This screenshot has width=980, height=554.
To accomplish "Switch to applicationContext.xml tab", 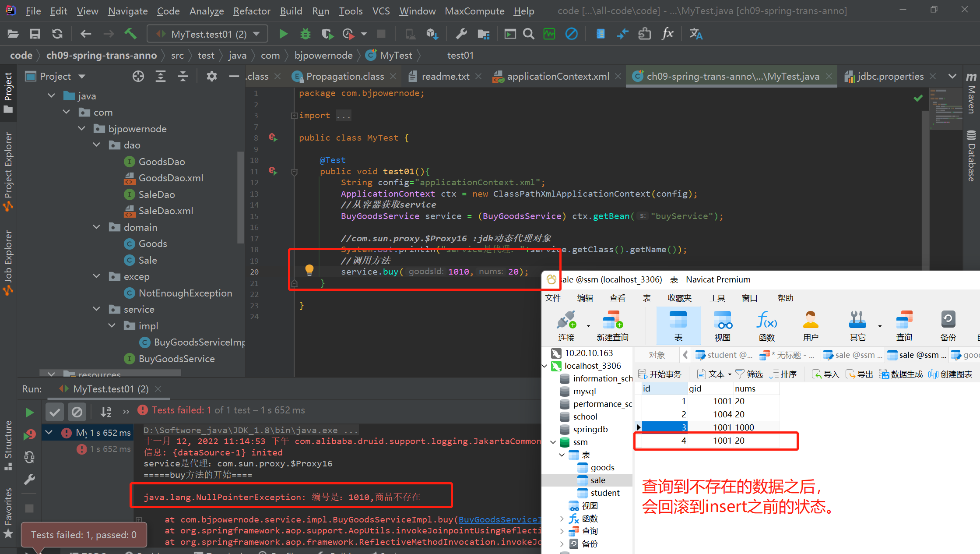I will click(x=558, y=76).
